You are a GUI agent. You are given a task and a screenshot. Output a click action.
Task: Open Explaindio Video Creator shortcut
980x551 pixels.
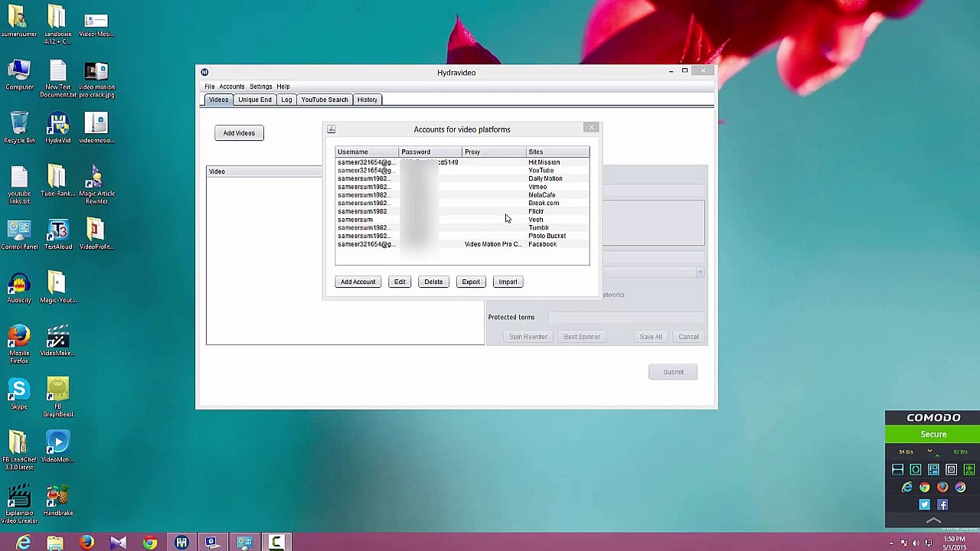point(19,504)
